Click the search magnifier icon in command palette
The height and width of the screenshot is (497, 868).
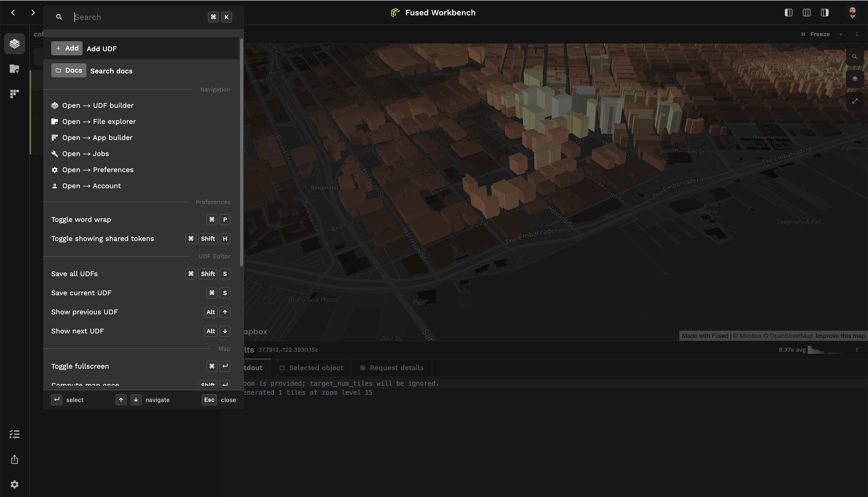[x=59, y=17]
